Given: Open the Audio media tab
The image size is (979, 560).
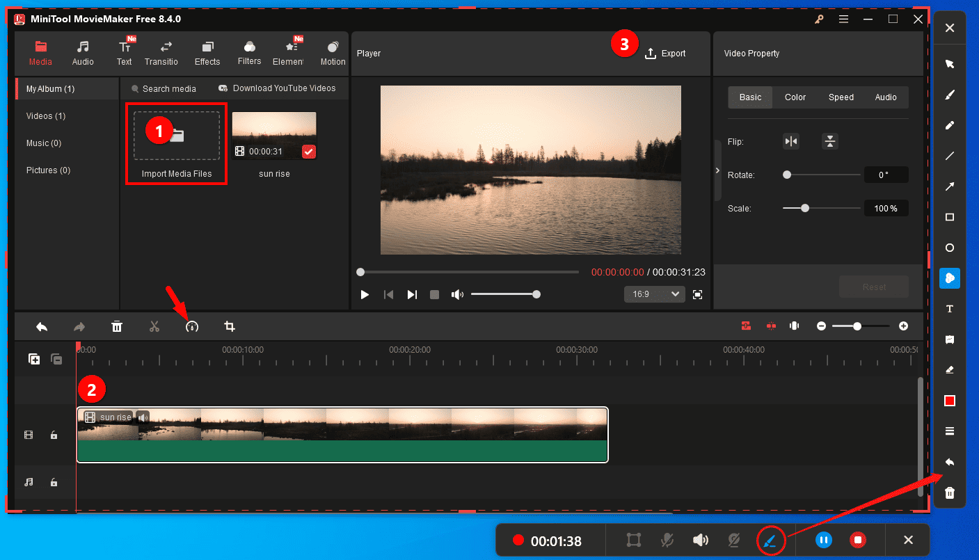Looking at the screenshot, I should pos(83,51).
